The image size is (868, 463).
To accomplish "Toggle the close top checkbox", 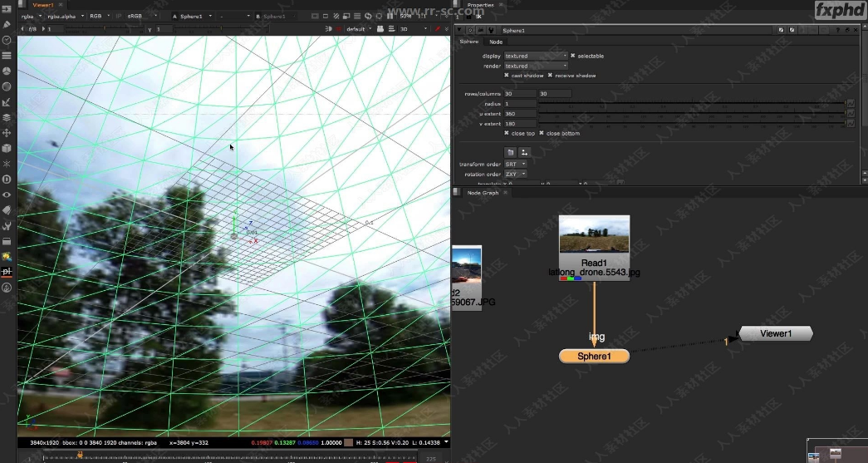I will pyautogui.click(x=507, y=134).
